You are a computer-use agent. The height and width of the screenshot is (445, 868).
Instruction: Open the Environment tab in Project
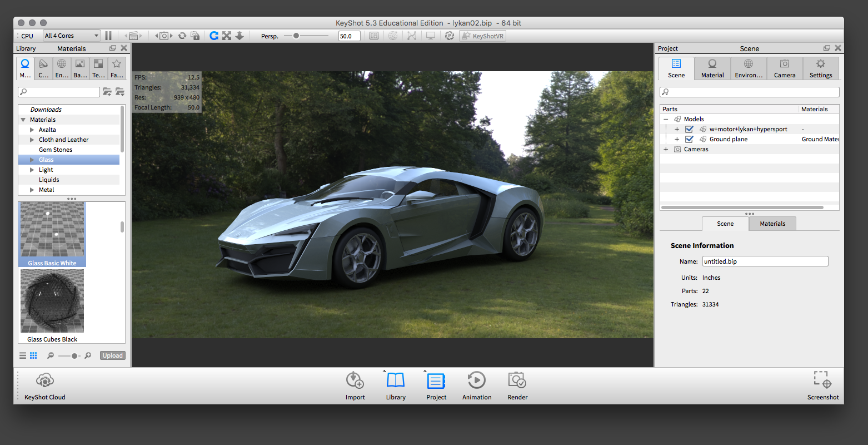(x=749, y=68)
